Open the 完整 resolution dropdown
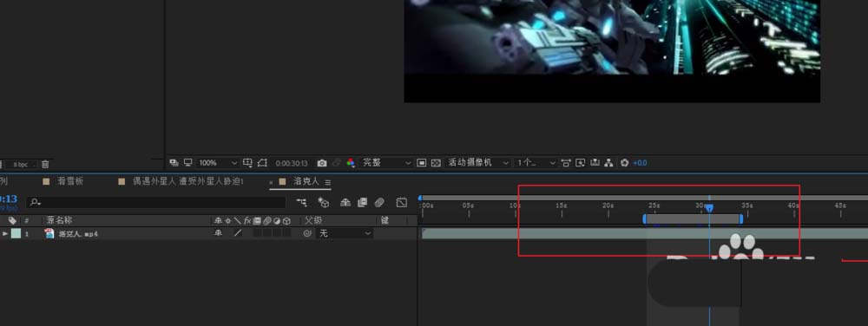This screenshot has height=326, width=868. point(386,163)
